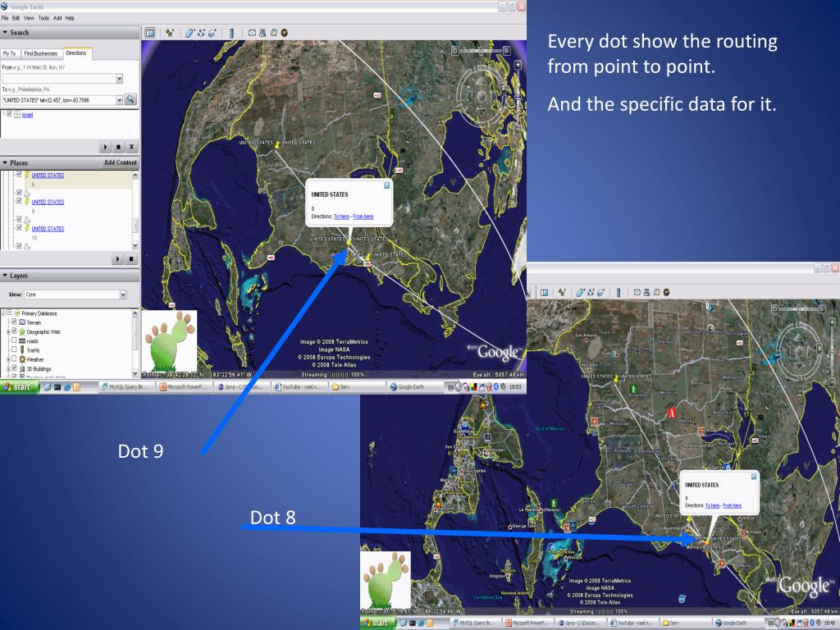840x630 pixels.
Task: Switch to the Fly To tab
Action: [10, 53]
